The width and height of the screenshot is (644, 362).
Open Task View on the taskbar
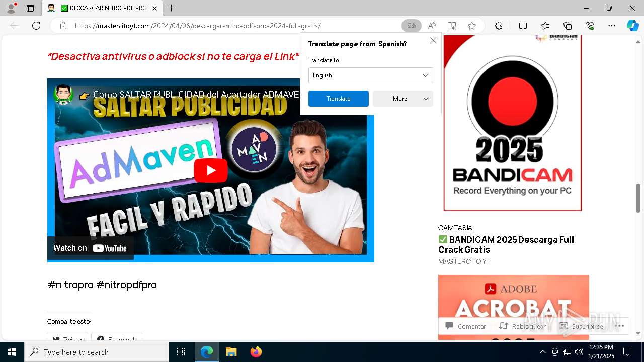pyautogui.click(x=181, y=352)
